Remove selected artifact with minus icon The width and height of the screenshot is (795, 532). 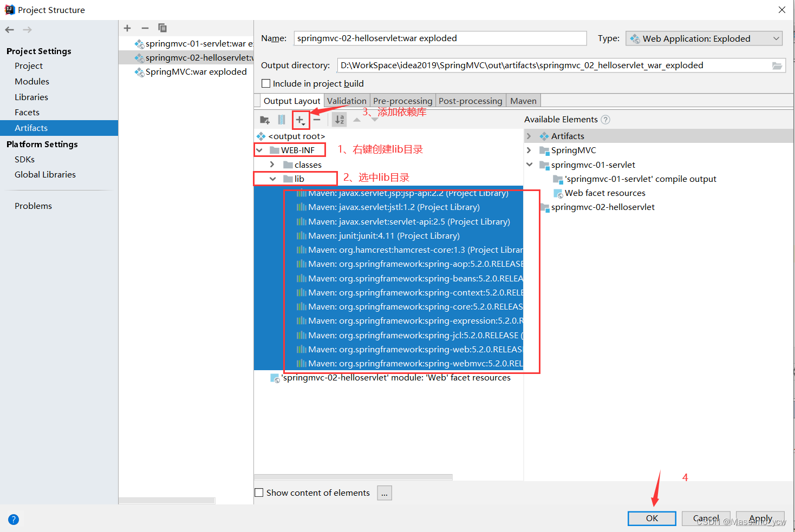click(x=145, y=28)
